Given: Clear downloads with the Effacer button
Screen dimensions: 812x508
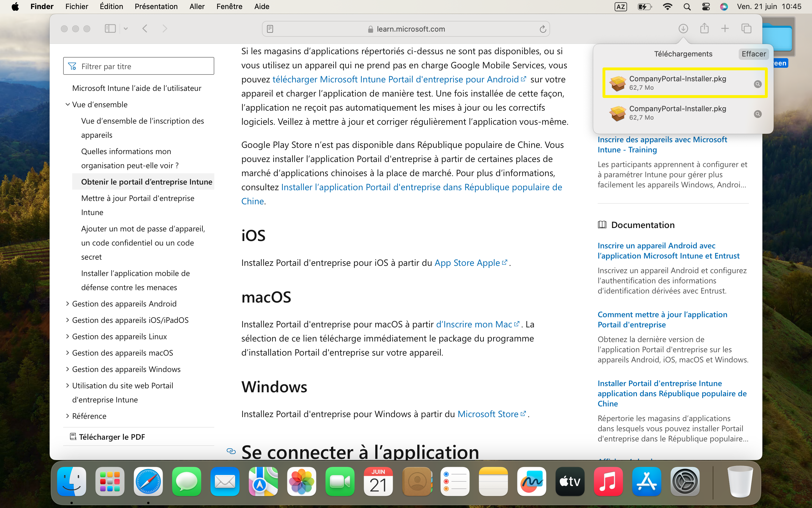Looking at the screenshot, I should [754, 54].
